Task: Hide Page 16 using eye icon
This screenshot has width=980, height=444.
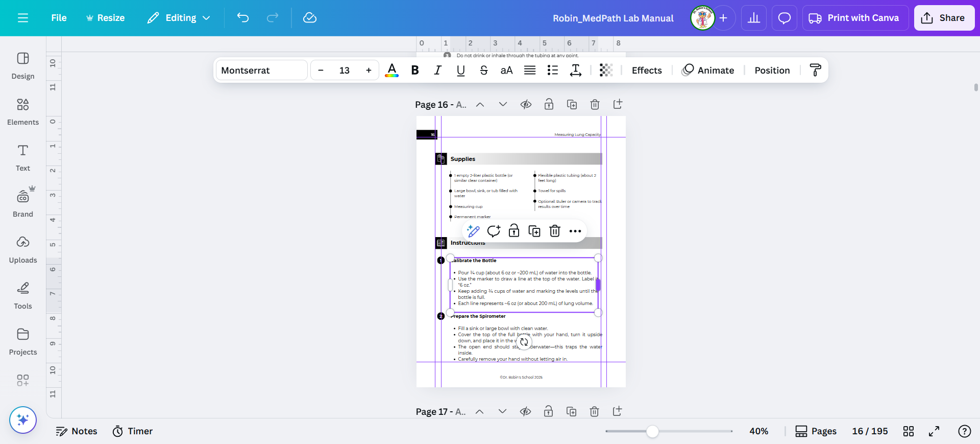Action: 526,105
